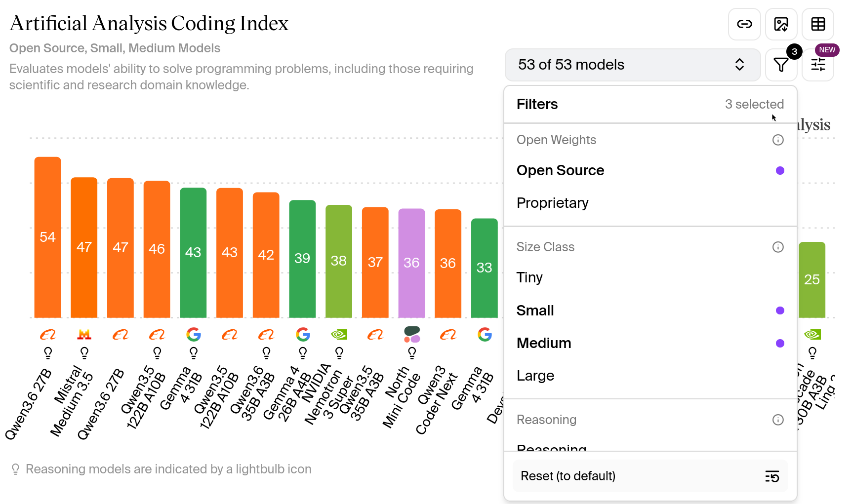Expand the 53 of 53 models dropdown
This screenshot has height=504, width=852.
[632, 65]
